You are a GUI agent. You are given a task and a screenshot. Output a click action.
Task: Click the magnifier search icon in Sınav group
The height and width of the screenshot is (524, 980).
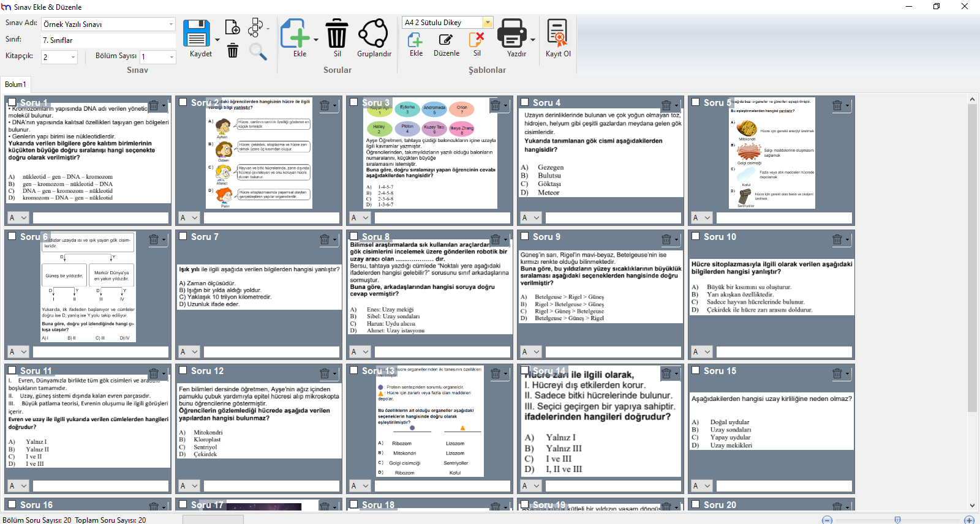(258, 51)
